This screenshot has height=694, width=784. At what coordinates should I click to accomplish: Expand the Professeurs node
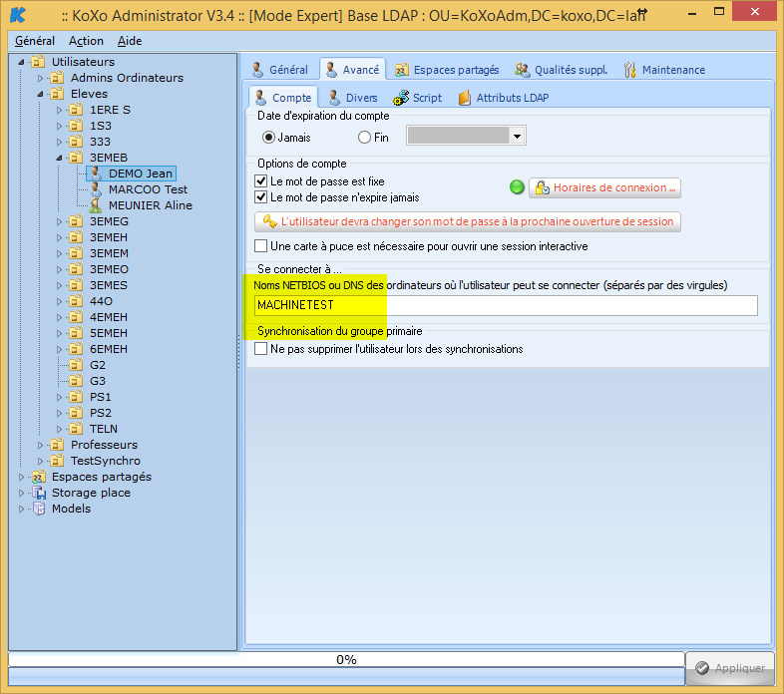[x=40, y=445]
